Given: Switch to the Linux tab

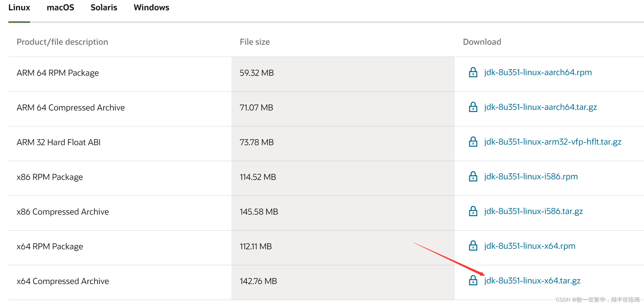Looking at the screenshot, I should 19,7.
